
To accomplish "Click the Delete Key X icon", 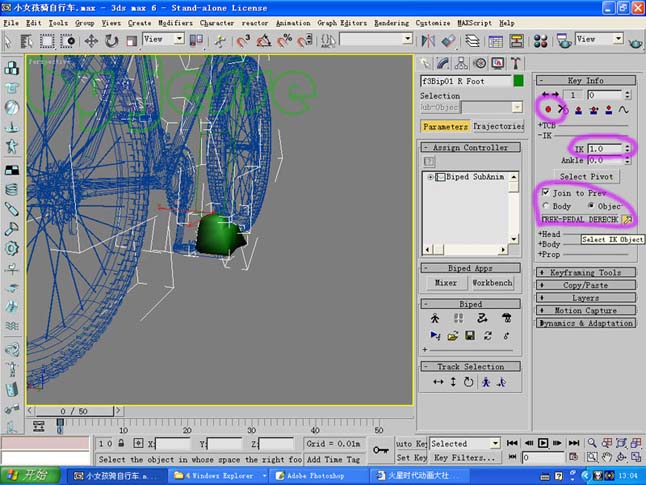I will coord(563,109).
